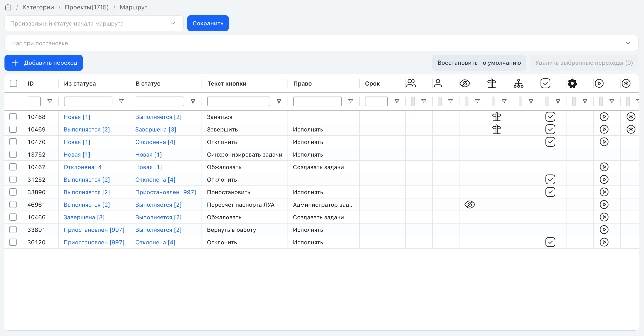644x336 pixels.
Task: Open filter funnel for В статус column
Action: click(x=193, y=101)
